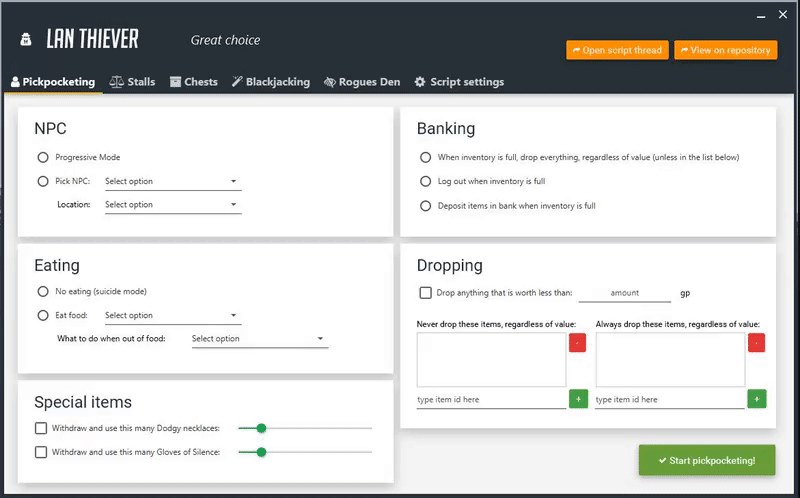Click the Pickpocketing tab person icon

15,82
